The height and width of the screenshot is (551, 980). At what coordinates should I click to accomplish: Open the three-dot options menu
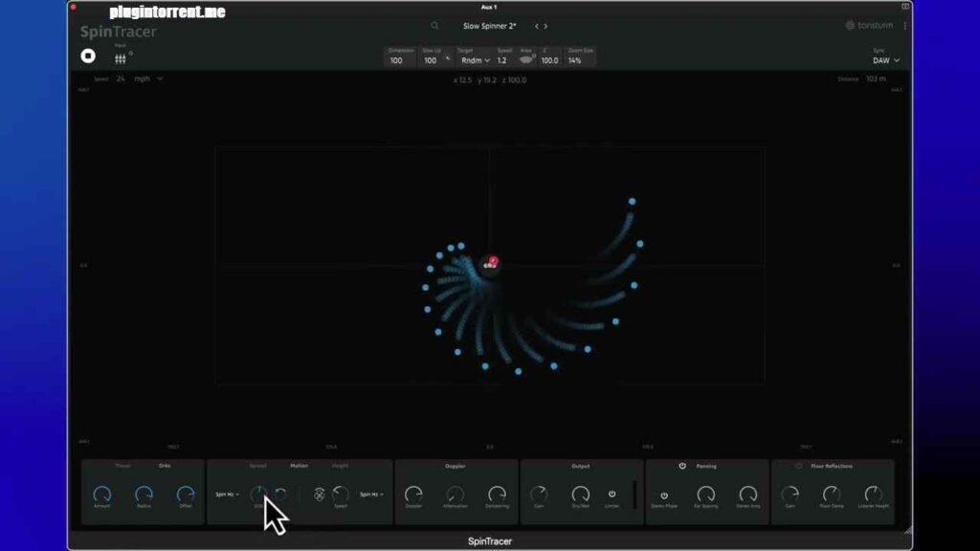coord(905,26)
